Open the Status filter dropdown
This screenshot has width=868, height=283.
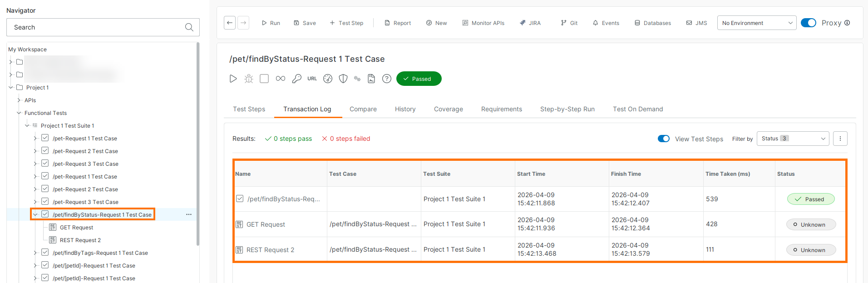(793, 139)
